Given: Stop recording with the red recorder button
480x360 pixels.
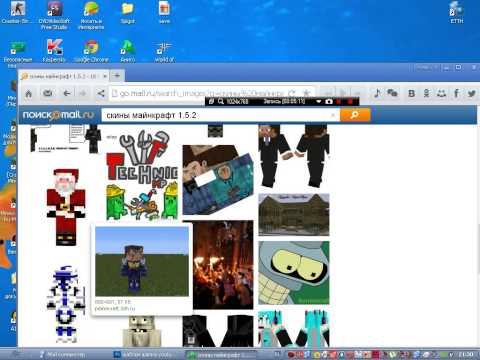Looking at the screenshot, I should coord(350,101).
